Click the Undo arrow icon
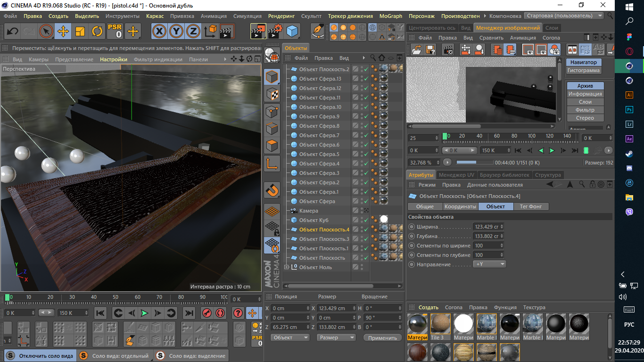The height and width of the screenshot is (362, 644). 12,32
